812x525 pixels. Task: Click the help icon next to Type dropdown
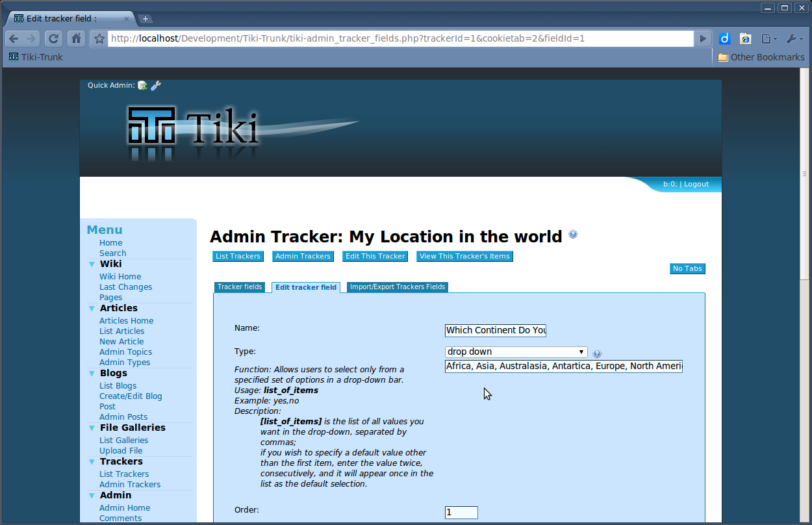[x=597, y=354]
